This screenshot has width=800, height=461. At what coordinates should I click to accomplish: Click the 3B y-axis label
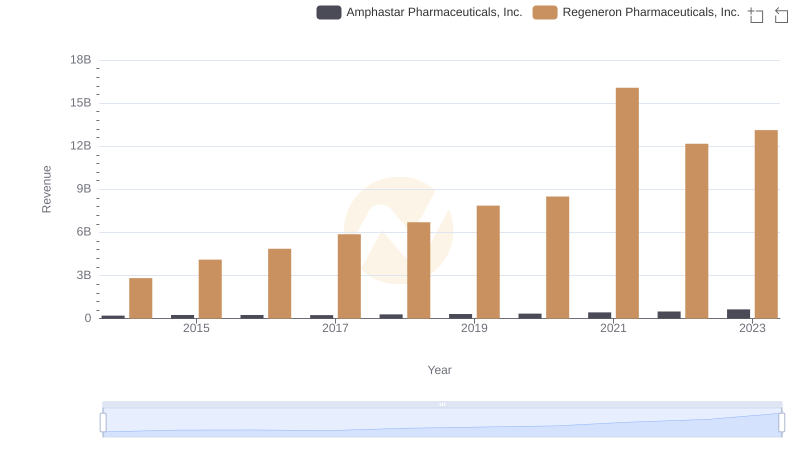(84, 275)
